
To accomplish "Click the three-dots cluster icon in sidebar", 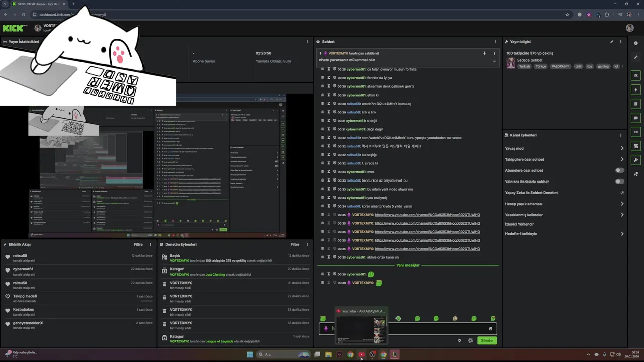I will (636, 174).
